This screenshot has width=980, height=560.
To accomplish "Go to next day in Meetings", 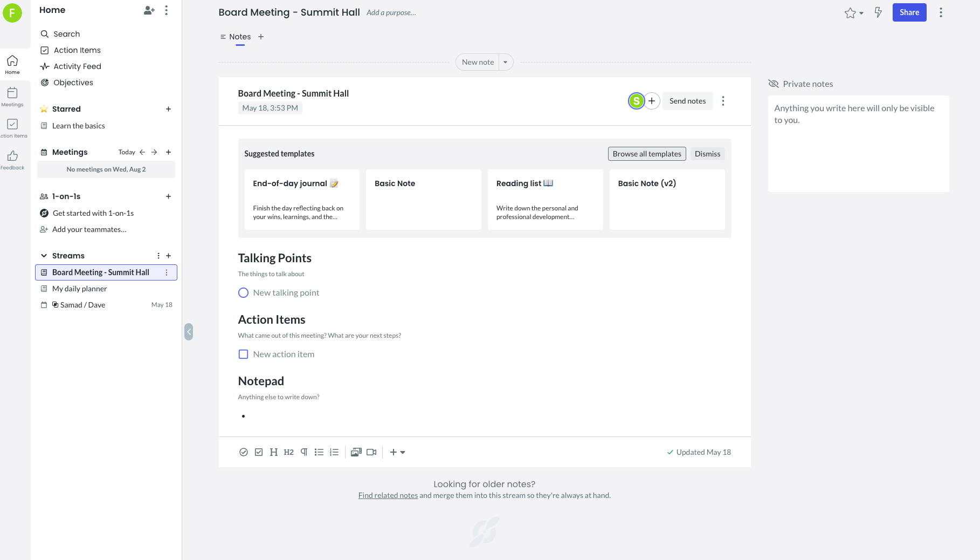I will tap(154, 152).
